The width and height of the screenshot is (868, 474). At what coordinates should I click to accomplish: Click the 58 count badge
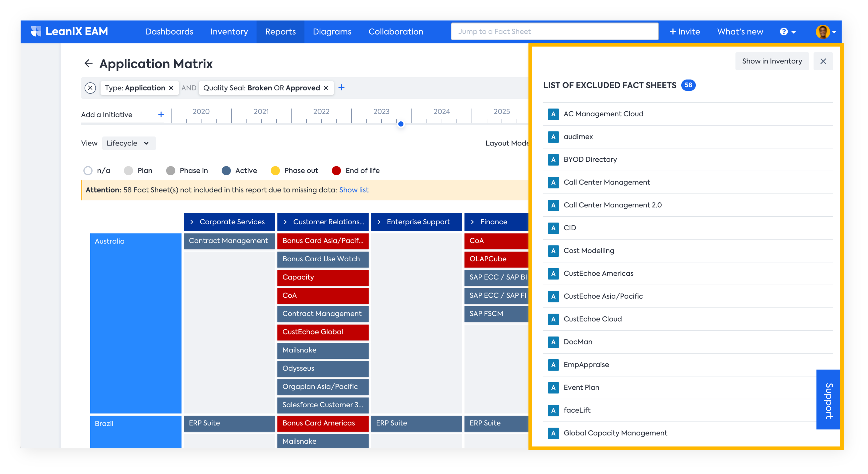tap(688, 85)
